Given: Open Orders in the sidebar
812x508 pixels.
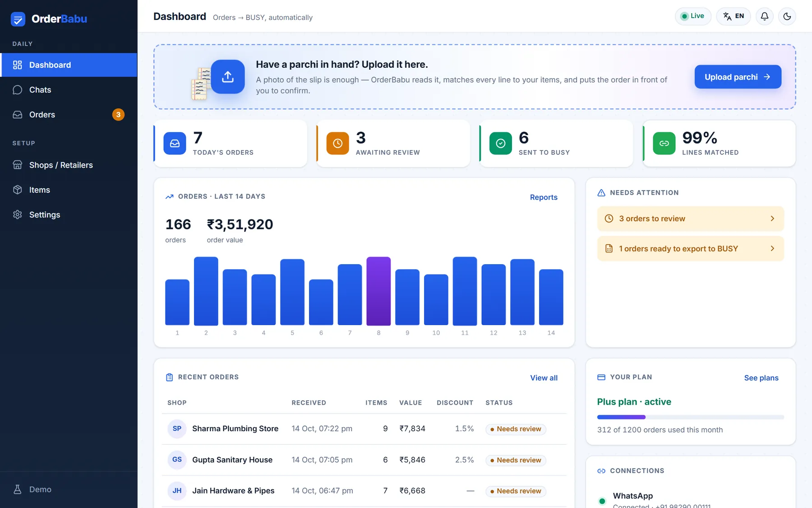Looking at the screenshot, I should (69, 115).
